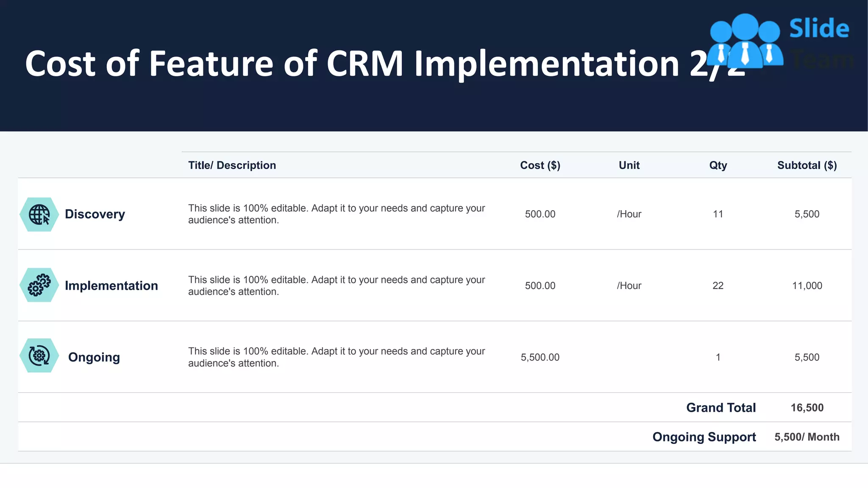Viewport: 868px width, 488px height.
Task: Select the Ongoing Support label
Action: pyautogui.click(x=704, y=437)
